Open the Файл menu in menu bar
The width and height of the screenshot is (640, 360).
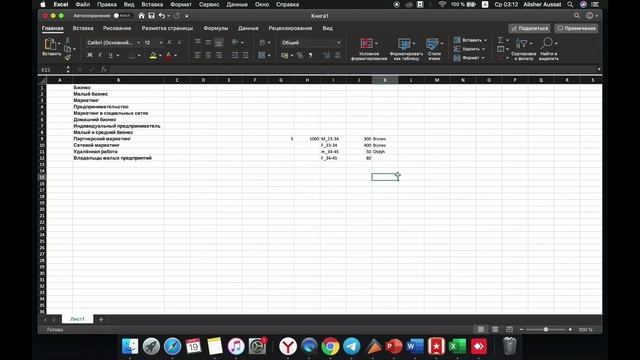82,4
